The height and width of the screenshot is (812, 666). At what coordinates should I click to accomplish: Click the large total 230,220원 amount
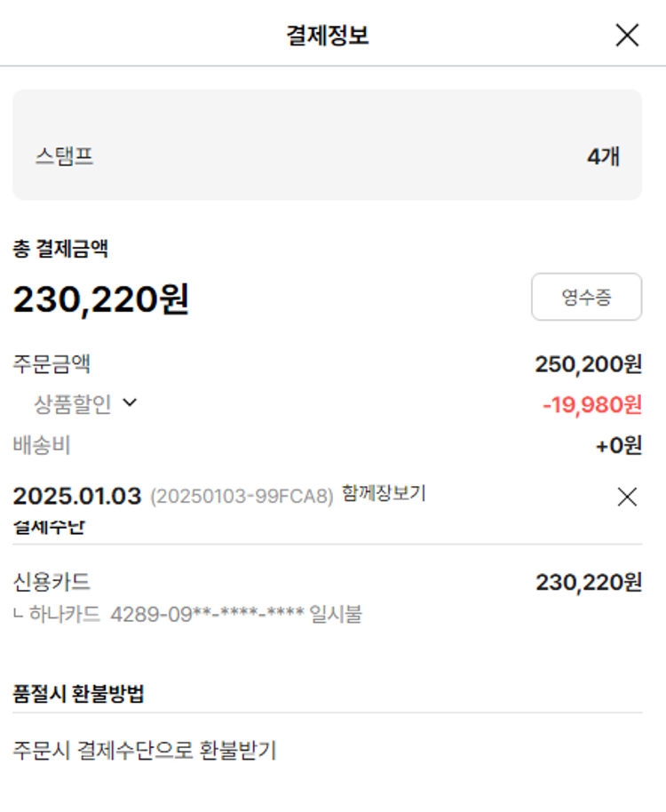100,299
